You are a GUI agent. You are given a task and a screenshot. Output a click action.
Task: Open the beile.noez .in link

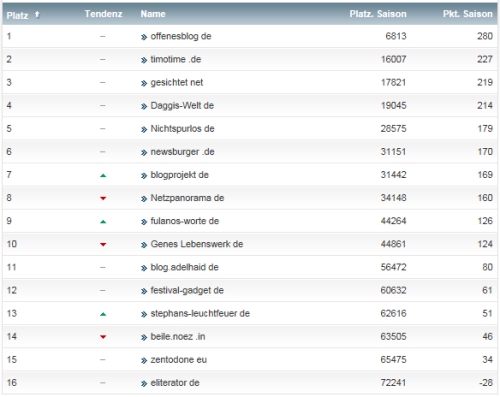(178, 337)
